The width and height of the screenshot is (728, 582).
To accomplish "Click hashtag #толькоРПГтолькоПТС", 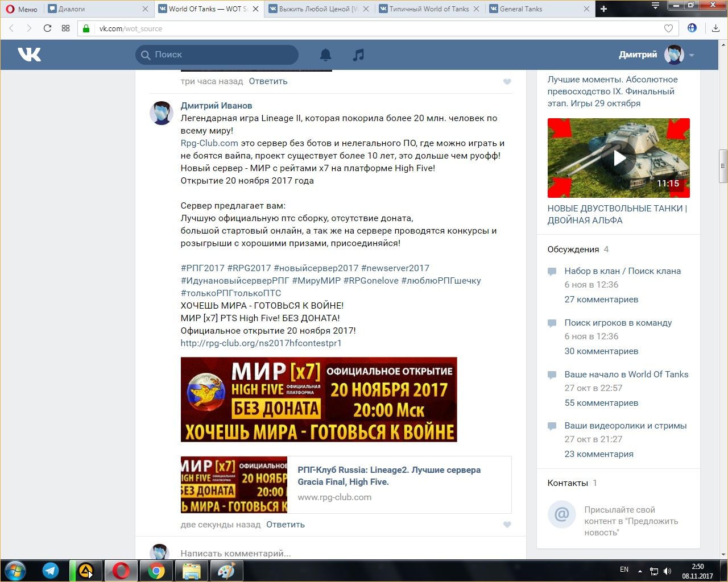I will coord(231,293).
